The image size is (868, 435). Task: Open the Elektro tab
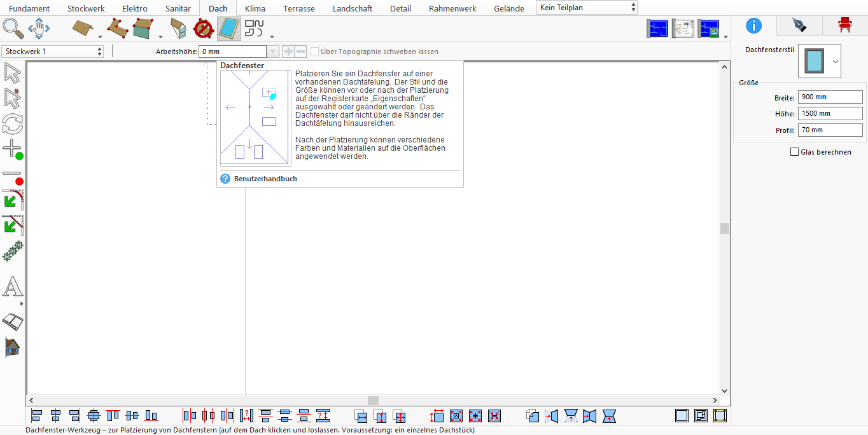135,8
